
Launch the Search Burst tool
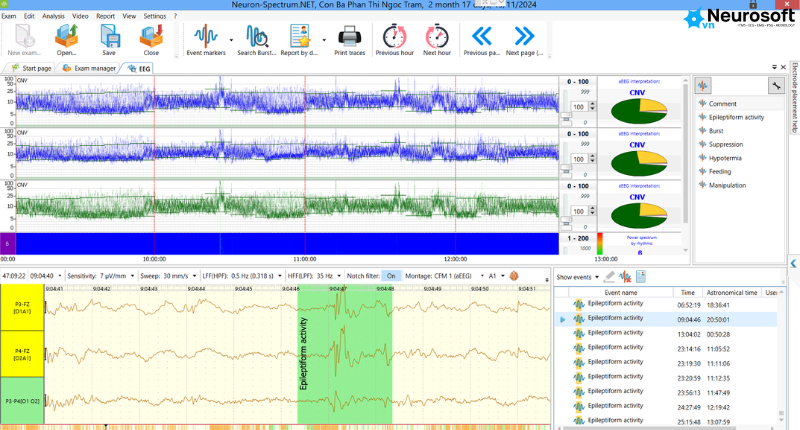257,40
